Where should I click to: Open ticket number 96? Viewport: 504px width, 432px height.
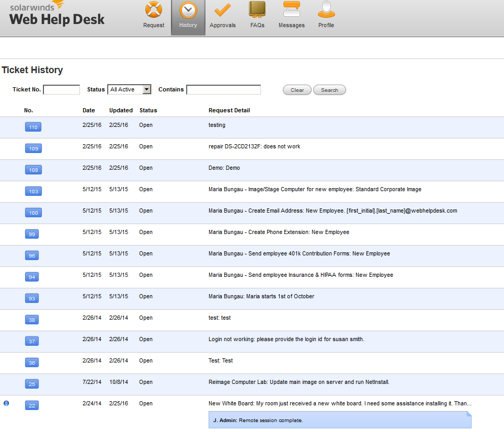coord(32,255)
